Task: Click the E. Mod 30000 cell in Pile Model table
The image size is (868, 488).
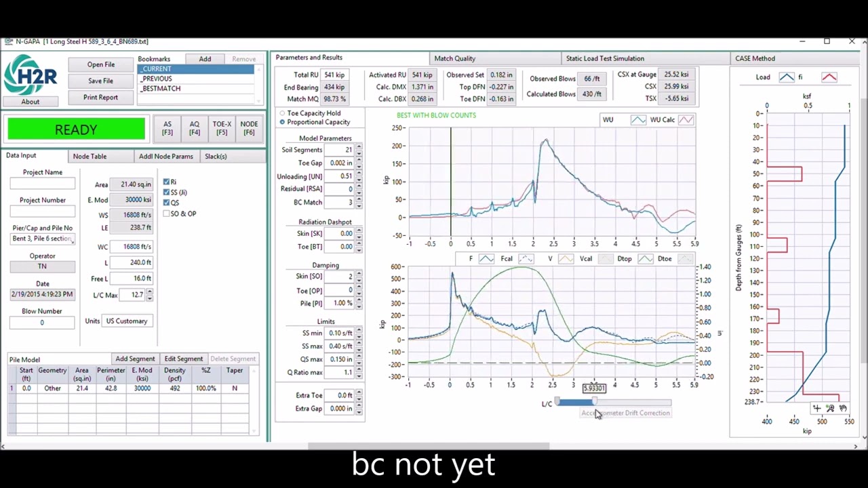Action: pyautogui.click(x=142, y=388)
